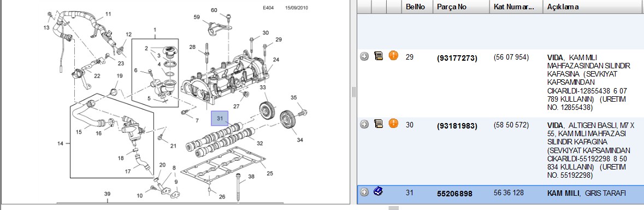Click callout number 10 in diagram
Image resolution: width=644 pixels, height=210 pixels.
pyautogui.click(x=140, y=196)
